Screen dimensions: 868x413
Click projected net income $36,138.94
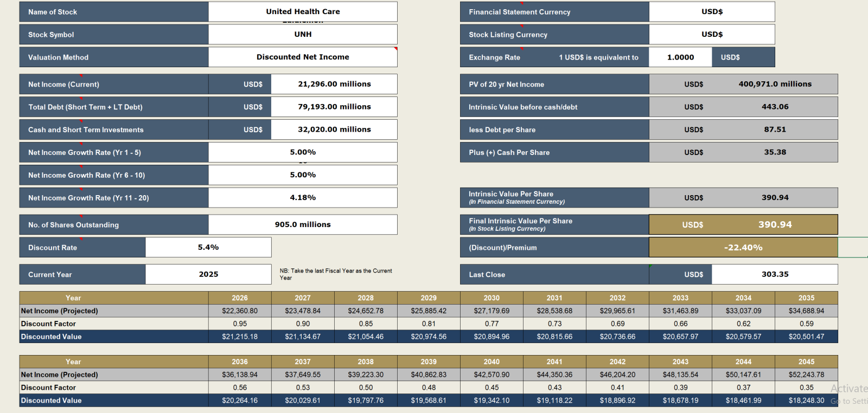(x=240, y=375)
